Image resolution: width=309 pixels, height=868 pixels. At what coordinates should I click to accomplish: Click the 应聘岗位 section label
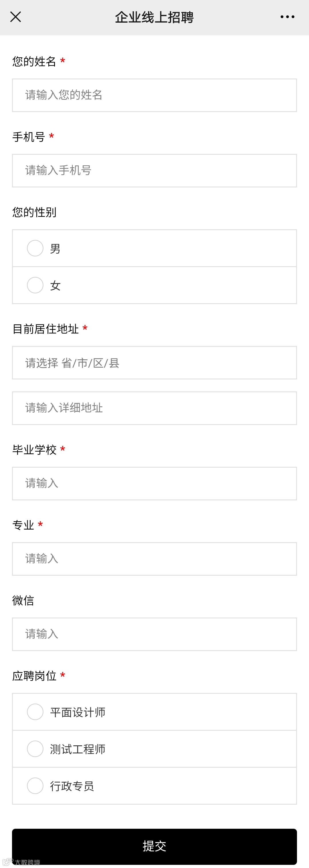pyautogui.click(x=34, y=676)
